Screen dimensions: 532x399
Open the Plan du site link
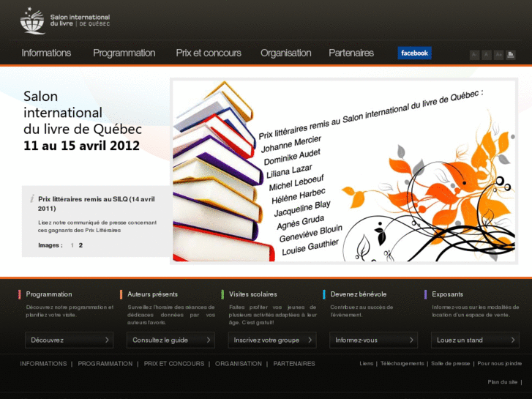click(x=503, y=382)
